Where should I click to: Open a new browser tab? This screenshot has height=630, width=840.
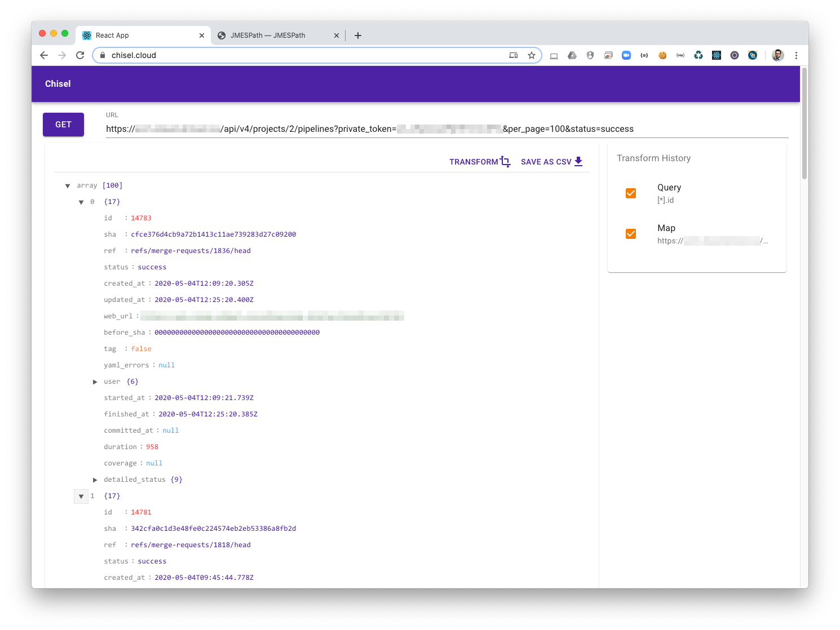[x=358, y=36]
